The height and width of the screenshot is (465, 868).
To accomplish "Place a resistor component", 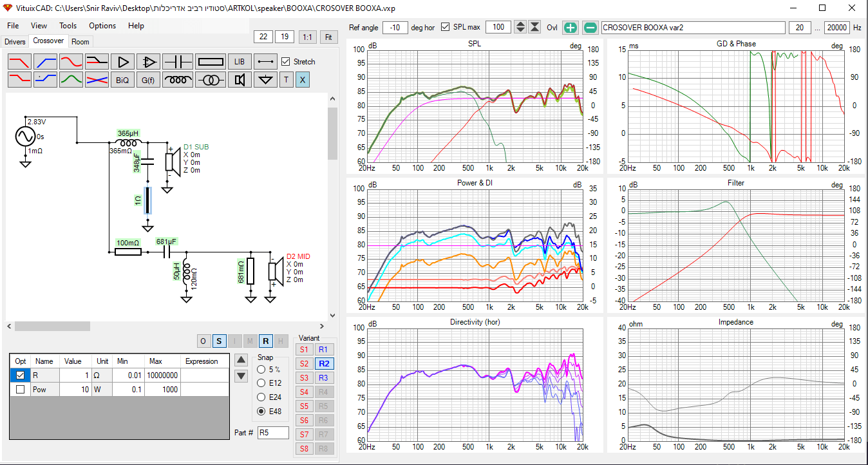I will pos(210,62).
